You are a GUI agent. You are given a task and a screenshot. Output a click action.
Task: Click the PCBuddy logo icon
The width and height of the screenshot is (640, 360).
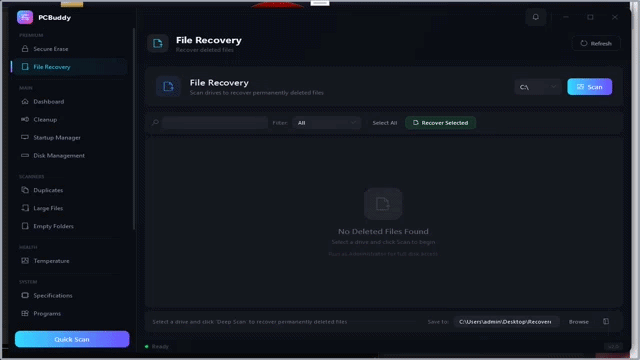click(x=25, y=17)
